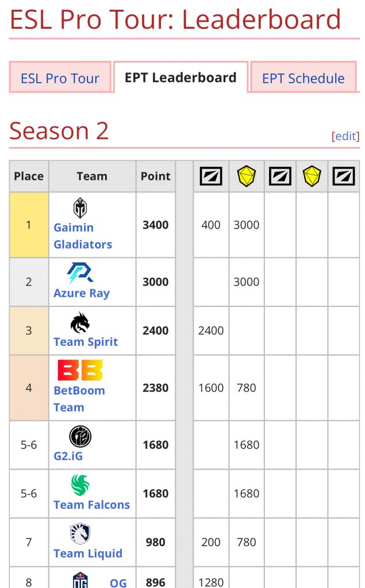Click the first tournament icon in table header
Image resolution: width=365 pixels, height=588 pixels.
point(211,176)
